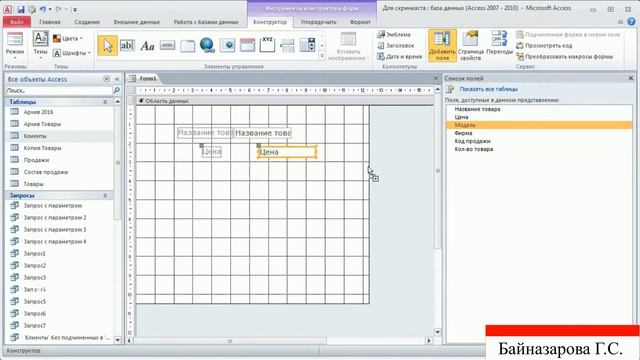640x360 pixels.
Task: Switch to the Упорядочить ribbon tab
Action: pos(318,22)
